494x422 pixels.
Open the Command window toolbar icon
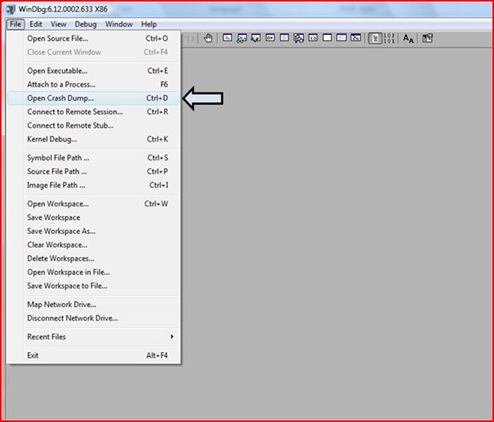(227, 38)
